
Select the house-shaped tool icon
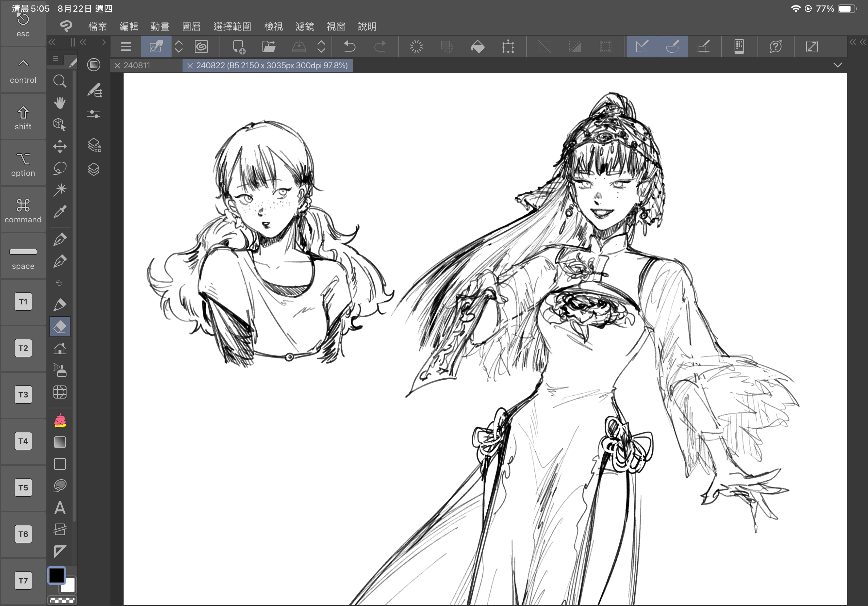[x=60, y=348]
